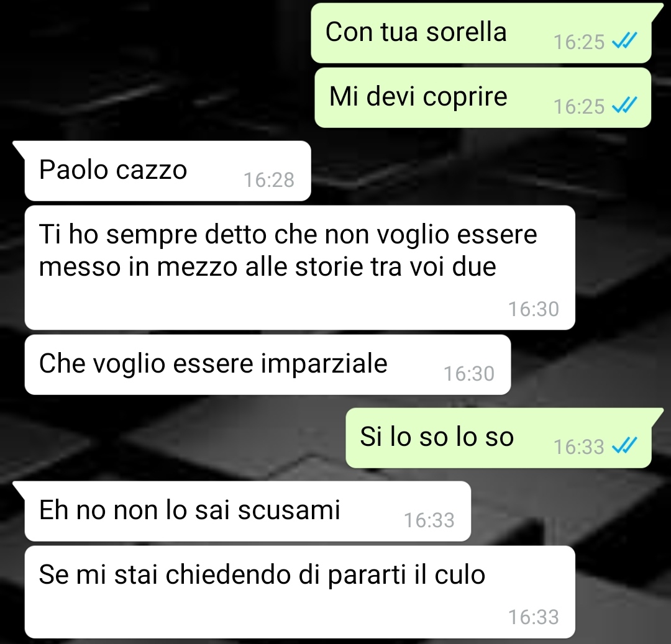Screen dimensions: 671x644
Task: Click 16:30 timestamp beside 'imparziale'
Action: [x=469, y=374]
